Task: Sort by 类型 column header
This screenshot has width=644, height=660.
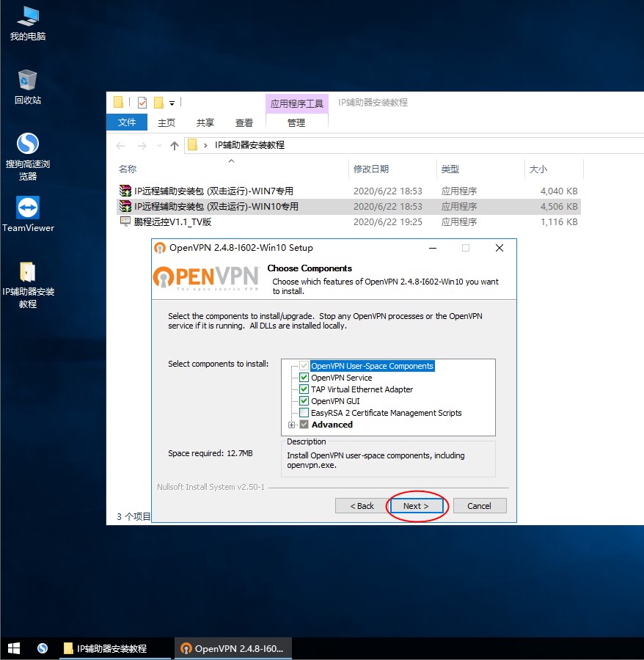Action: coord(450,169)
